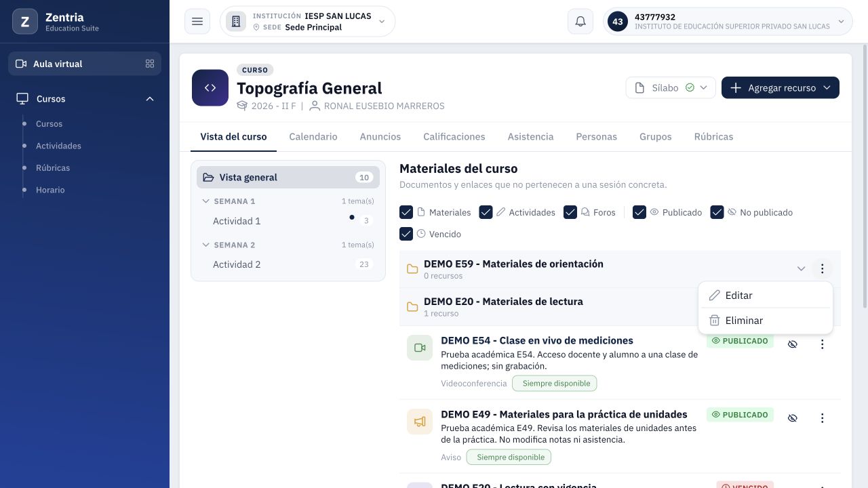Choose Eliminar in the folder context menu
The image size is (868, 488).
(765, 321)
